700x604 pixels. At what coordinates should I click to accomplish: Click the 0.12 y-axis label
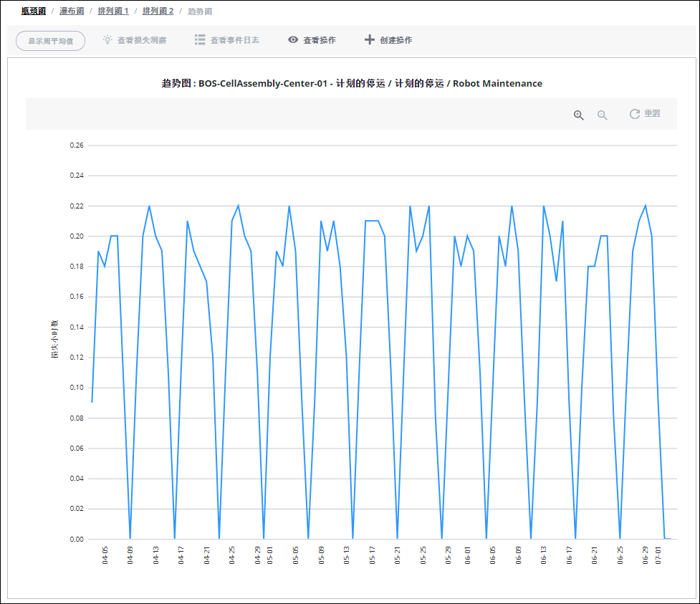[77, 357]
